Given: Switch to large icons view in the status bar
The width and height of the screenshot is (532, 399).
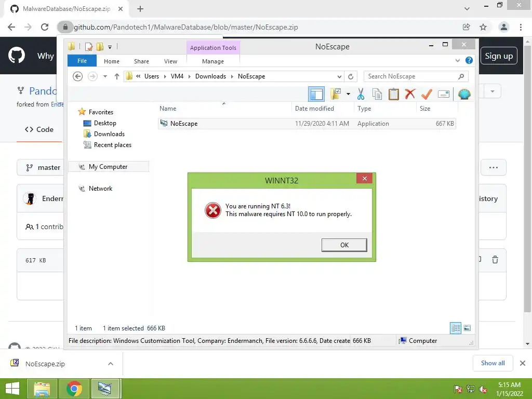Looking at the screenshot, I should 467,328.
